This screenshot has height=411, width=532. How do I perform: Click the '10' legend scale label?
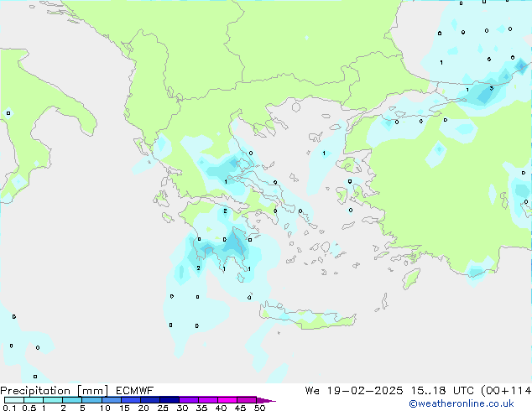(105, 408)
